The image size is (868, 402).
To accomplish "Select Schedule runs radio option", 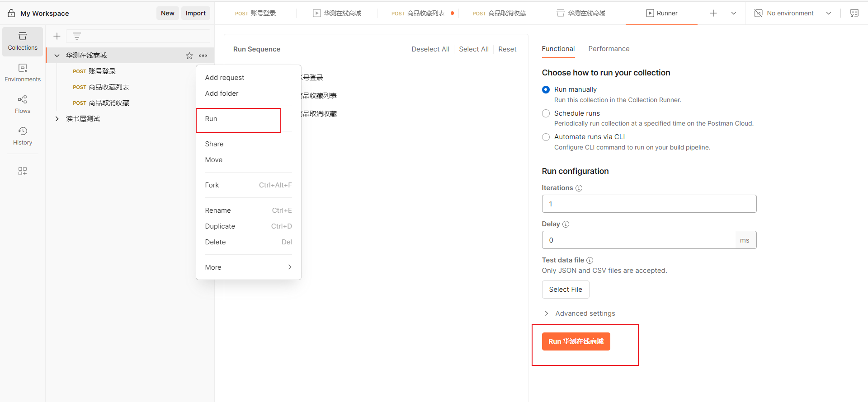I will tap(546, 113).
